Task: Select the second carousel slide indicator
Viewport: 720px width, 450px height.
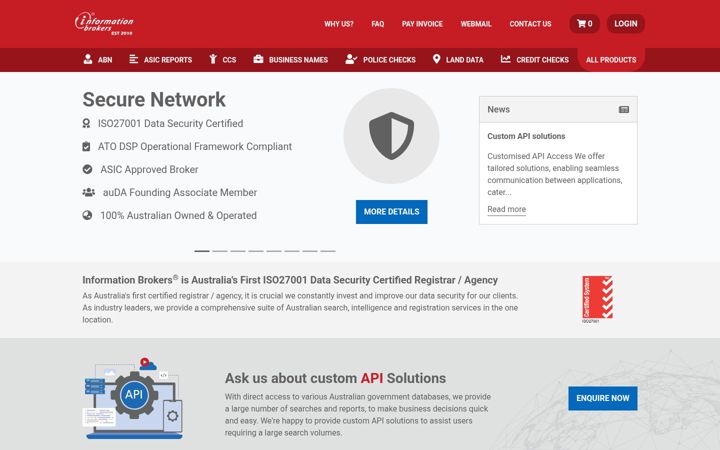Action: click(x=220, y=251)
